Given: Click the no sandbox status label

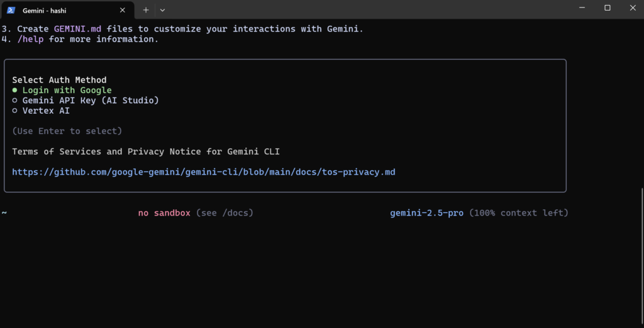Looking at the screenshot, I should pos(164,213).
